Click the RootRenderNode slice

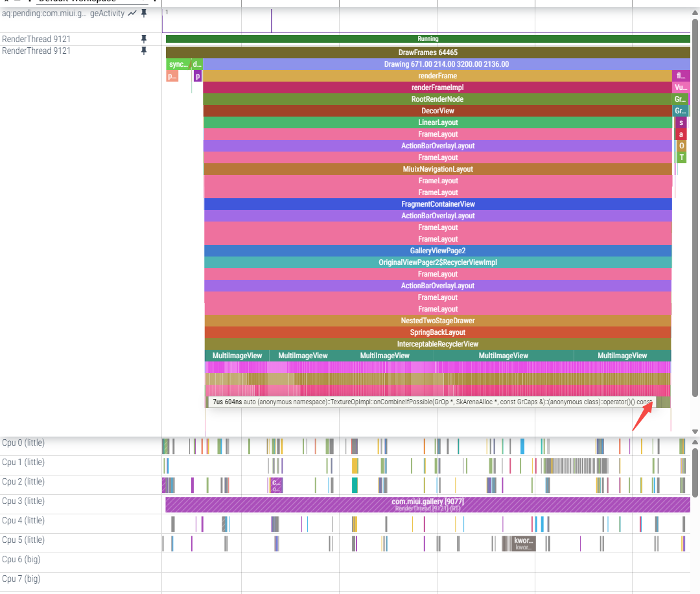pyautogui.click(x=437, y=99)
